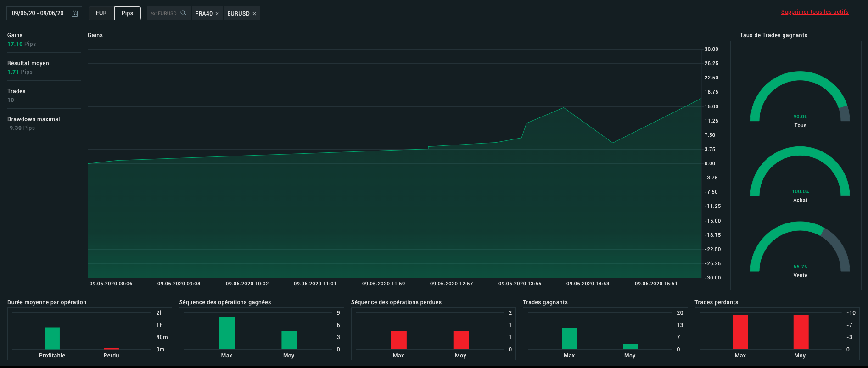
Task: Click the green Profitable duration bar
Action: [52, 338]
